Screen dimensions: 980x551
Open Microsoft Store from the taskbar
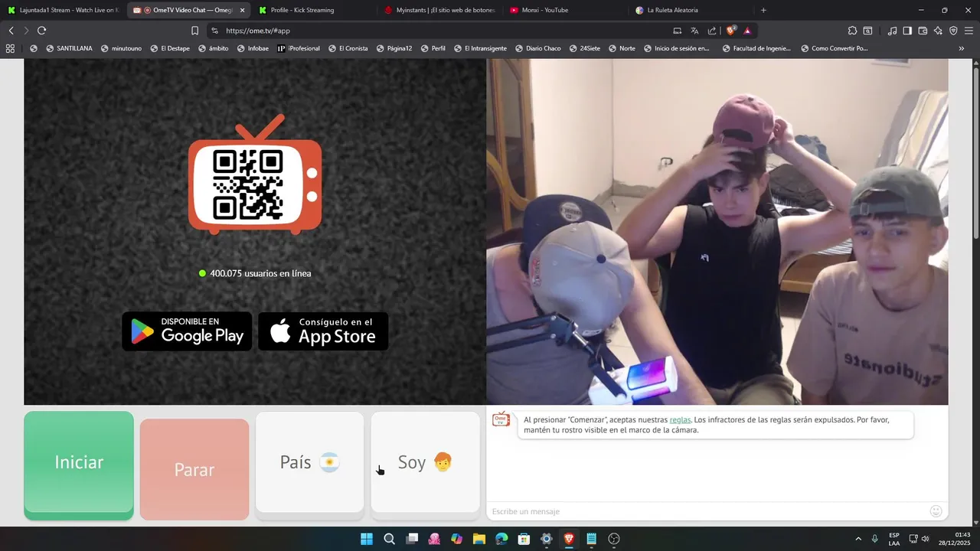(524, 539)
